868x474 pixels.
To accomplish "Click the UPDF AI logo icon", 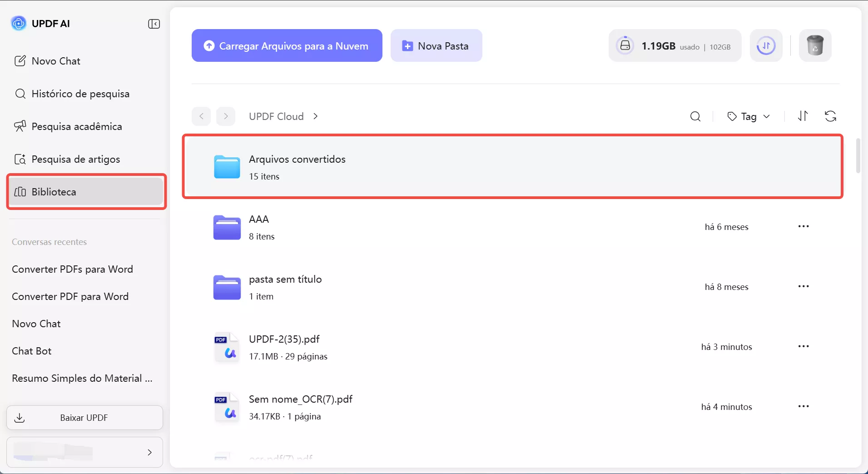I will (x=19, y=23).
